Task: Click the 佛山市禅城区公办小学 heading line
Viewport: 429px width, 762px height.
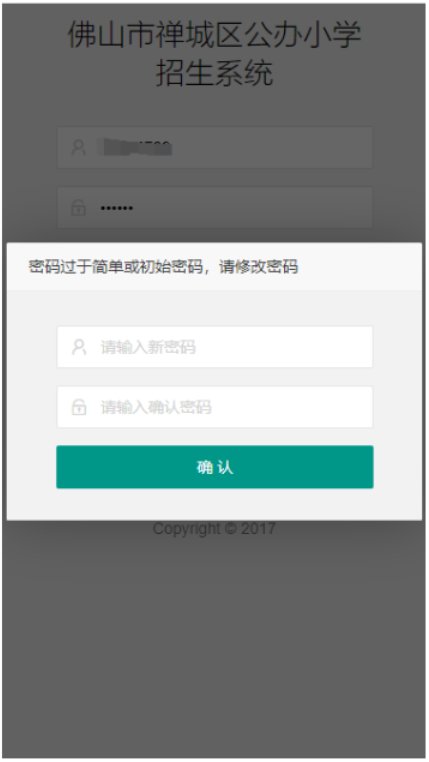Action: pos(214,35)
